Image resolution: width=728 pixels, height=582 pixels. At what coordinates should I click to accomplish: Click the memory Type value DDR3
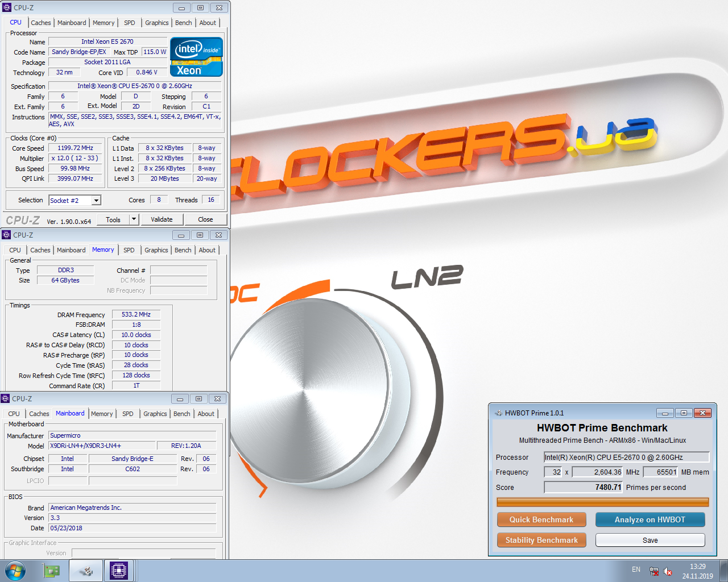coord(65,270)
